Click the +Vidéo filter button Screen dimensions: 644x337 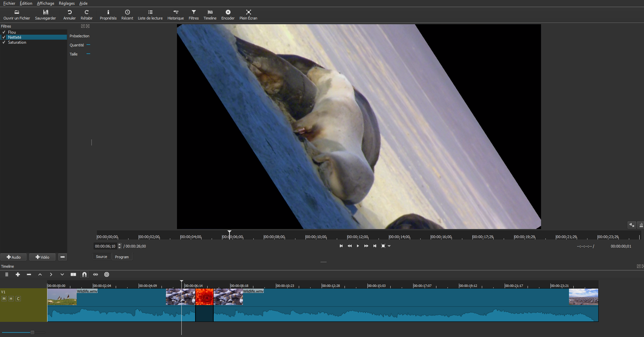point(42,257)
